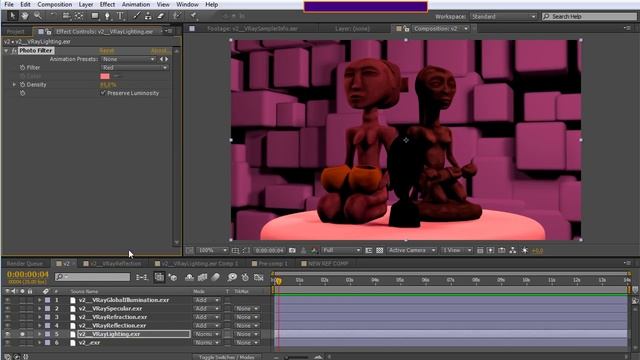
Task: Toggle solo switch on VRayLighting layer
Action: pyautogui.click(x=22, y=334)
